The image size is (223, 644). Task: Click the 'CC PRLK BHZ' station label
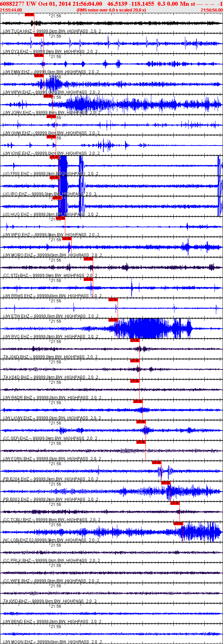[x=17, y=561]
